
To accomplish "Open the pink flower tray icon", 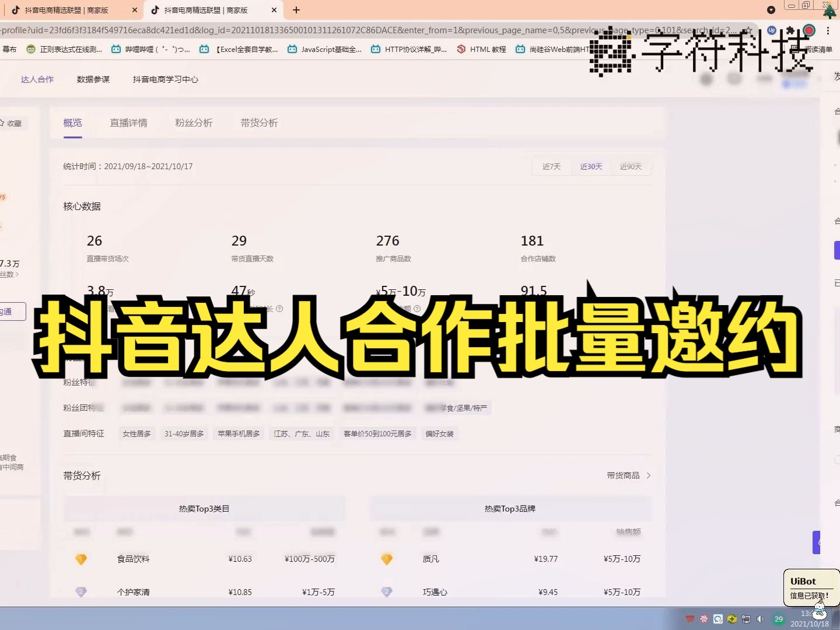I will [704, 619].
